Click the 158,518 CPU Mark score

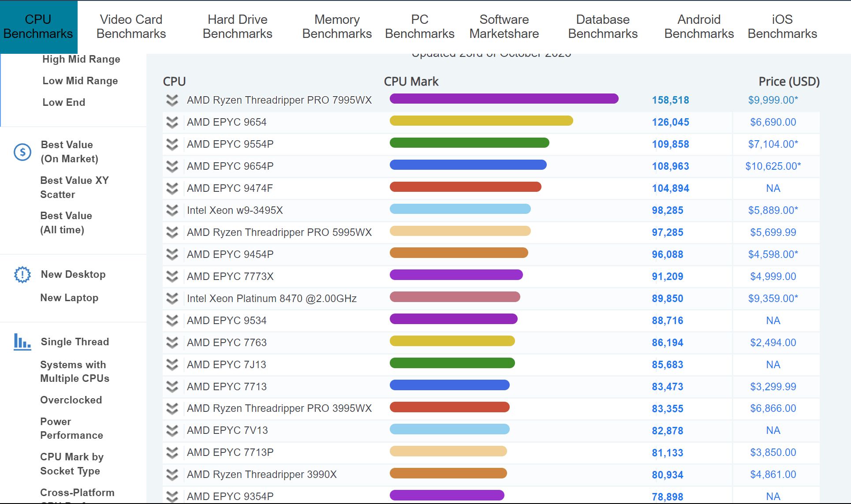point(670,100)
